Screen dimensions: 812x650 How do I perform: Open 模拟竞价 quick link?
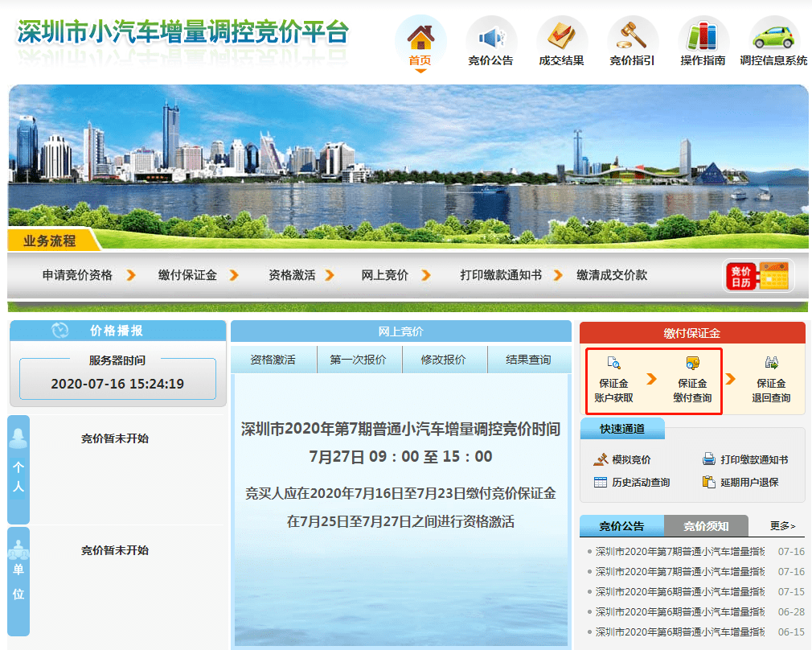[622, 459]
